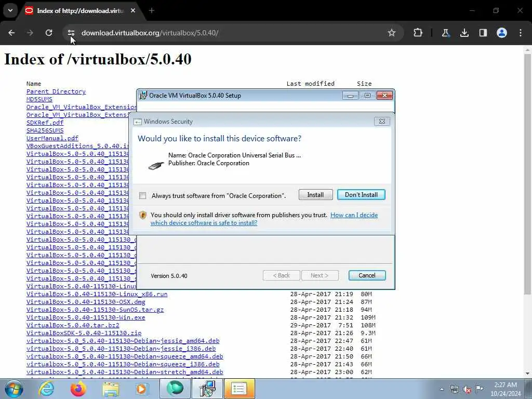Switch to the VirtualBox installer taskbar item

[x=207, y=389]
